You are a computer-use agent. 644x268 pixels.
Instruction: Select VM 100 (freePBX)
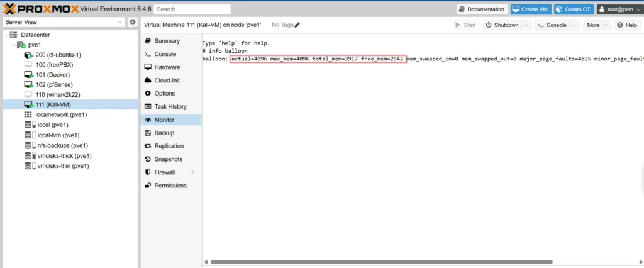54,65
